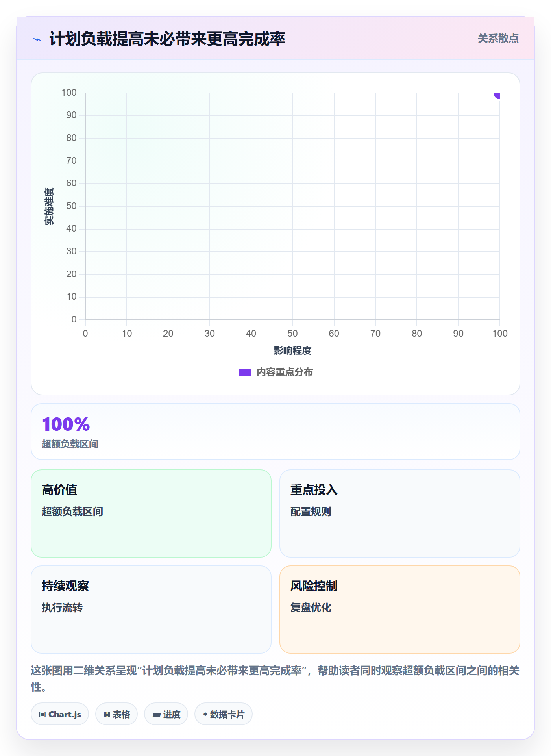Click the 实施难度 y-axis title
551x756 pixels.
49,206
